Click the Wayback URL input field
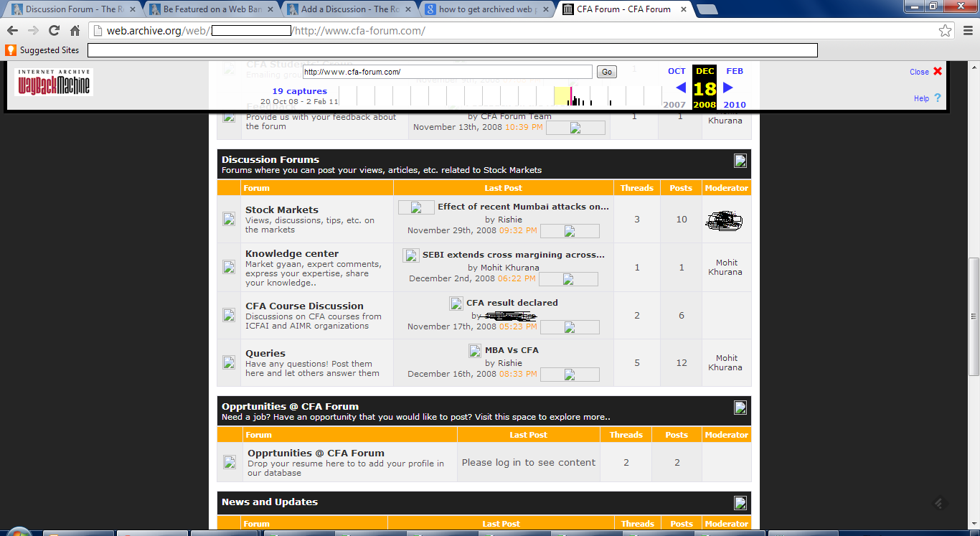Viewport: 980px width, 536px height. (447, 72)
